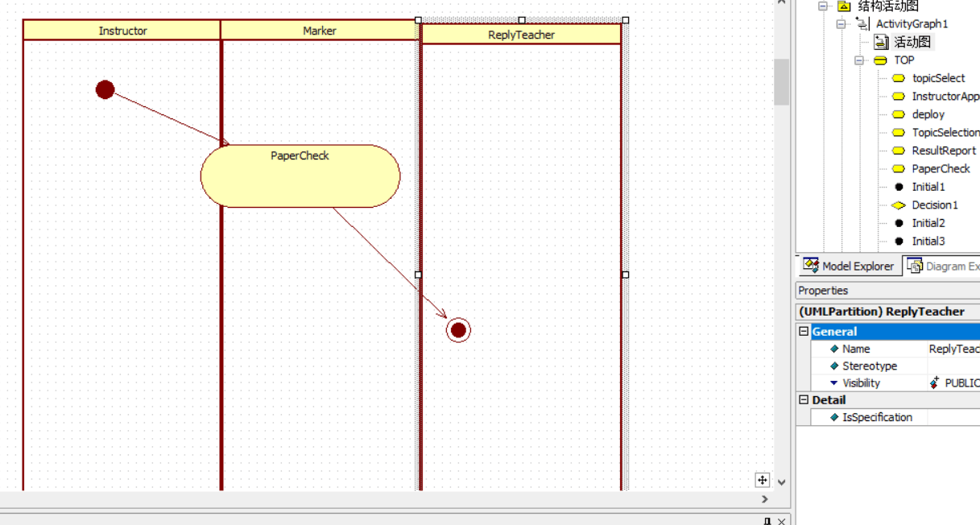Collapse the Detail properties section
This screenshot has width=980, height=525.
pos(803,400)
